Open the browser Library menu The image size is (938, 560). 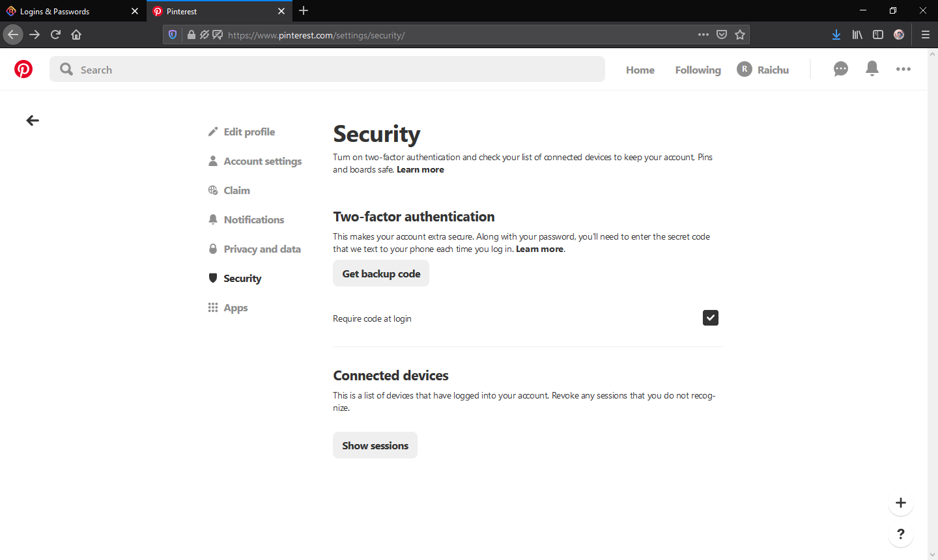point(857,35)
